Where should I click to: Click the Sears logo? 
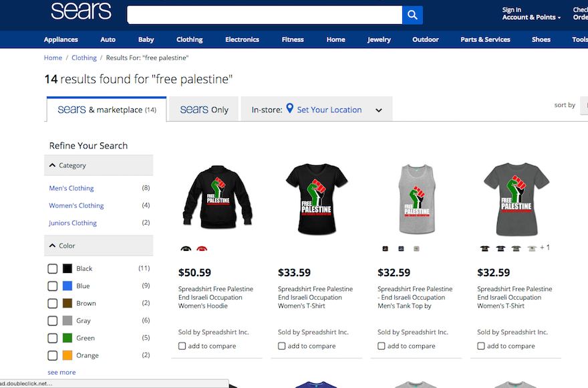click(x=81, y=11)
